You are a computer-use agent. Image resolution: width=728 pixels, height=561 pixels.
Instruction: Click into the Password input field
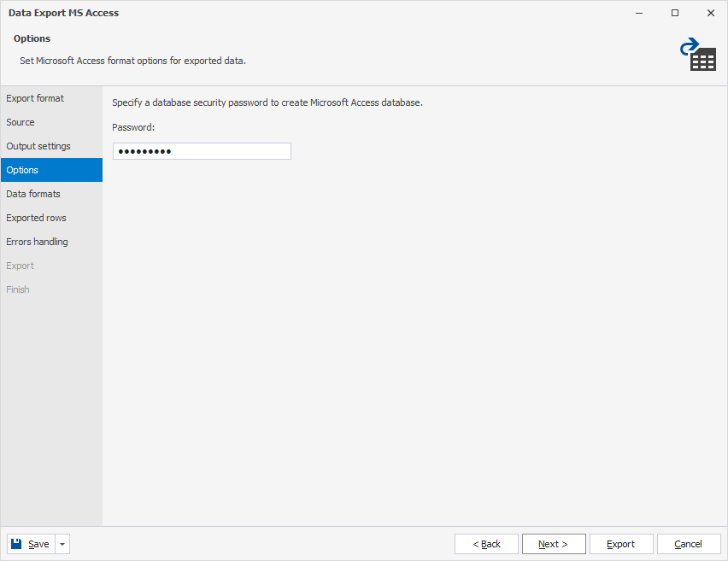[x=202, y=151]
